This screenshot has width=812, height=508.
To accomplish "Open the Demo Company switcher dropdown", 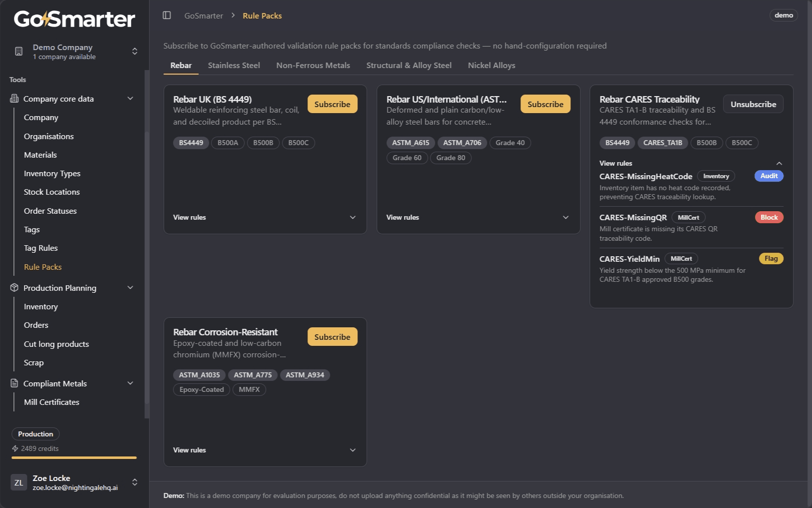I will click(74, 52).
